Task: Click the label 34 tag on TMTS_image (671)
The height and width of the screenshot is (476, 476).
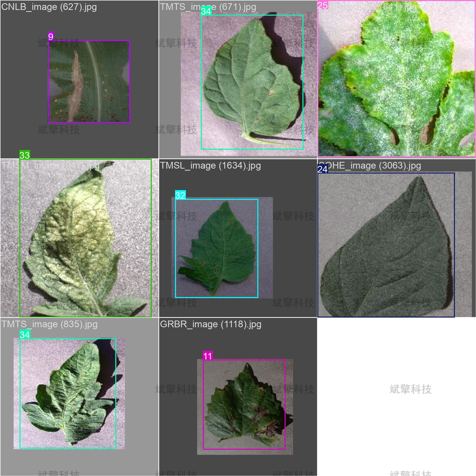Action: (x=206, y=11)
